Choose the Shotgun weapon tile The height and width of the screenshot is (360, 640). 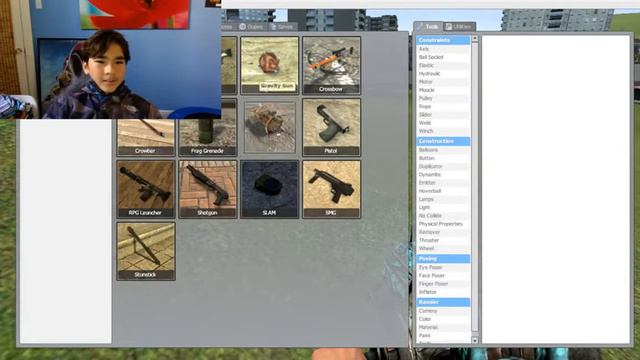tap(208, 189)
